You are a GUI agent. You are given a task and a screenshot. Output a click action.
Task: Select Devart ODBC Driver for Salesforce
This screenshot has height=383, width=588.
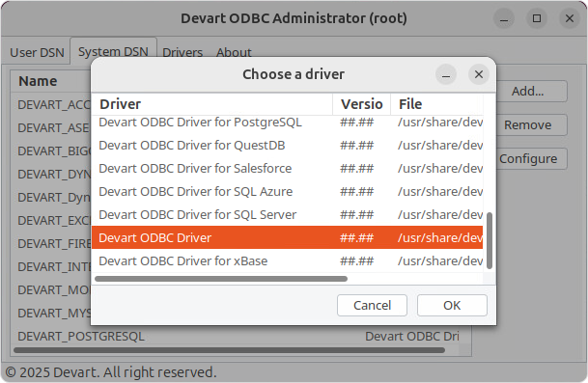(288, 168)
